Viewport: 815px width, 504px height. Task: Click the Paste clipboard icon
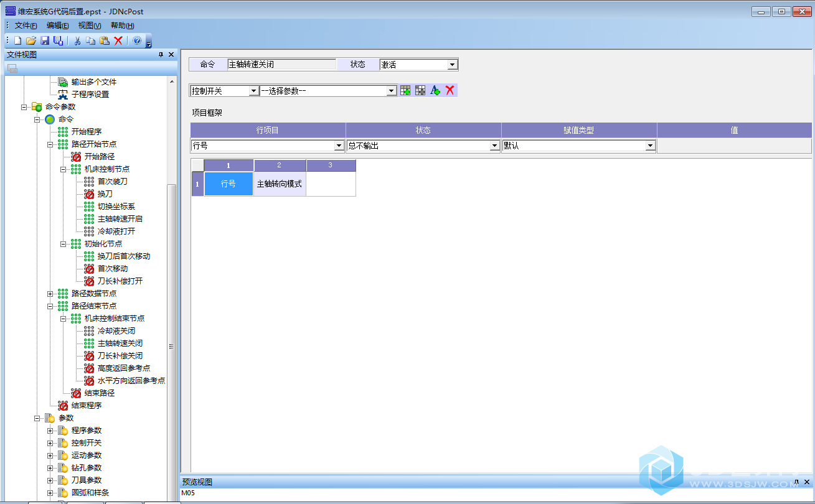point(105,40)
